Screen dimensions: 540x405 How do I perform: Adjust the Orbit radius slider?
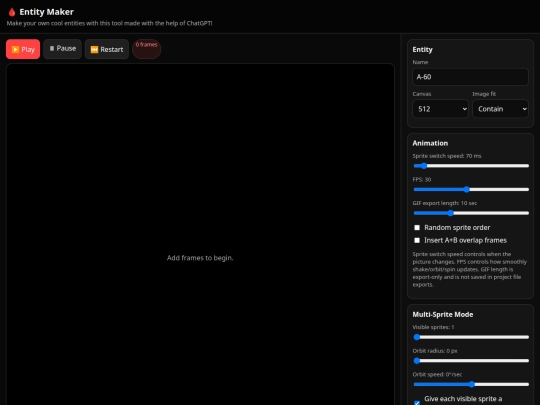(471, 361)
